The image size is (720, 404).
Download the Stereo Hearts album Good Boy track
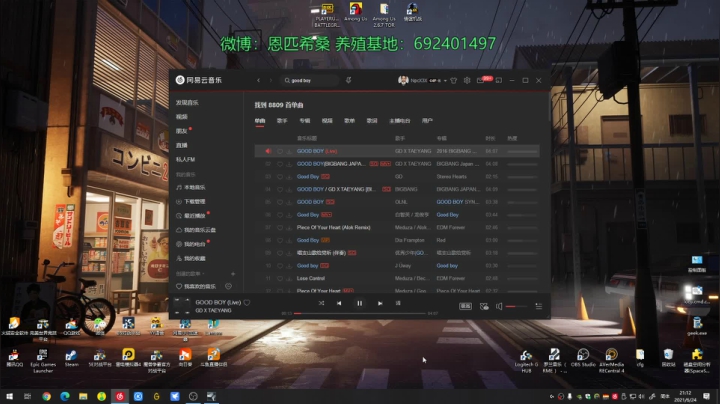(289, 177)
